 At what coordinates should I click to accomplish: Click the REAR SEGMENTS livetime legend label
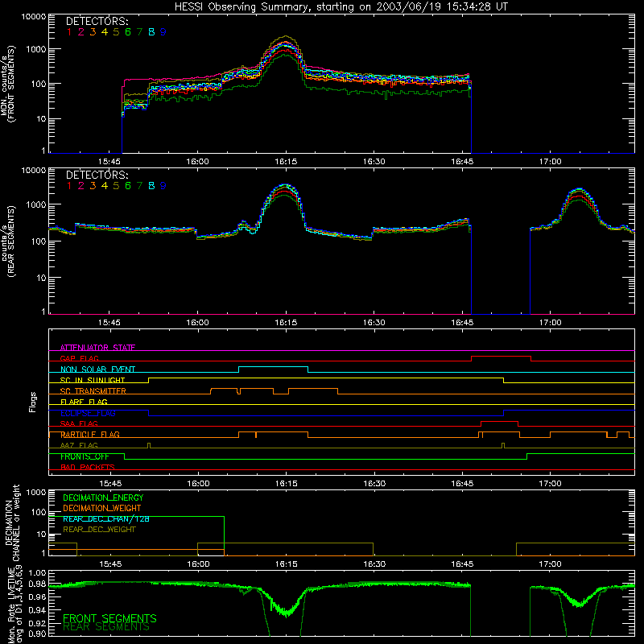point(106,627)
